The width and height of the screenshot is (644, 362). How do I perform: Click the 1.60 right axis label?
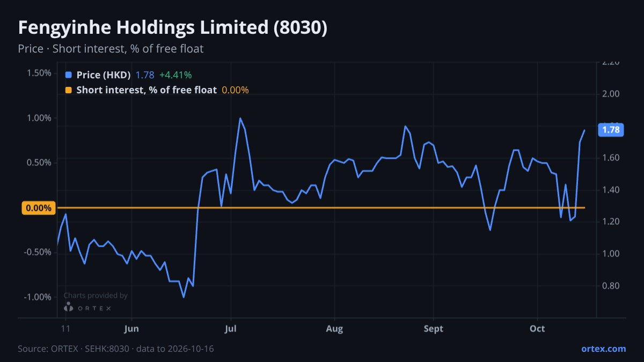coord(611,158)
